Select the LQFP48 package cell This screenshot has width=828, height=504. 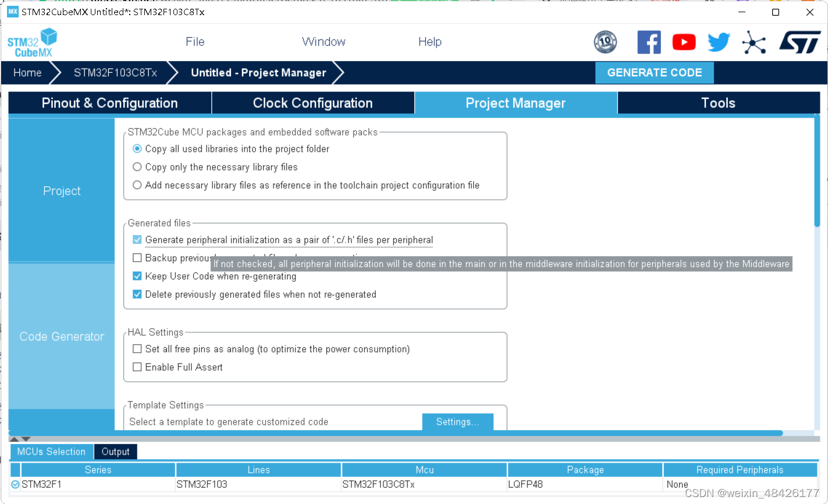tap(585, 484)
